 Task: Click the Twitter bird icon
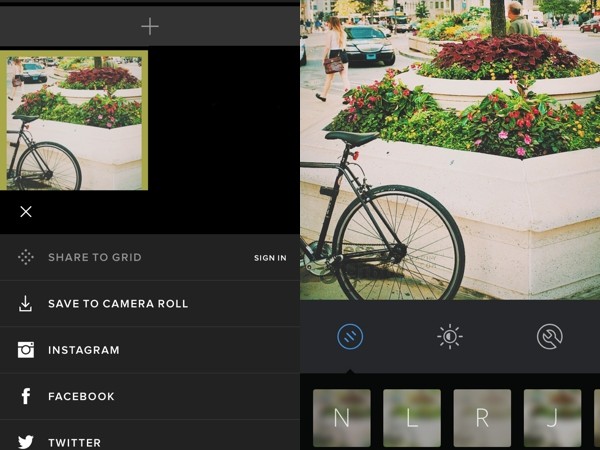tap(26, 442)
